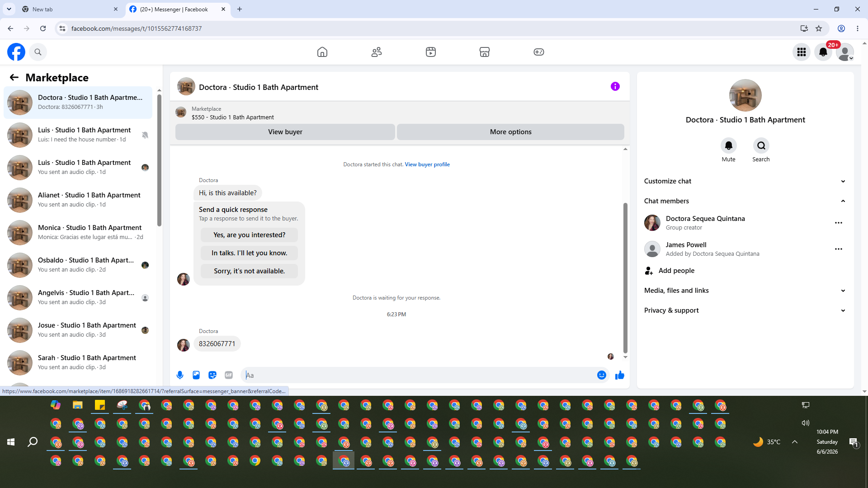Viewport: 868px width, 488px height.
Task: Open the Angelvis Studio 1 Bath chat
Action: pos(78,297)
